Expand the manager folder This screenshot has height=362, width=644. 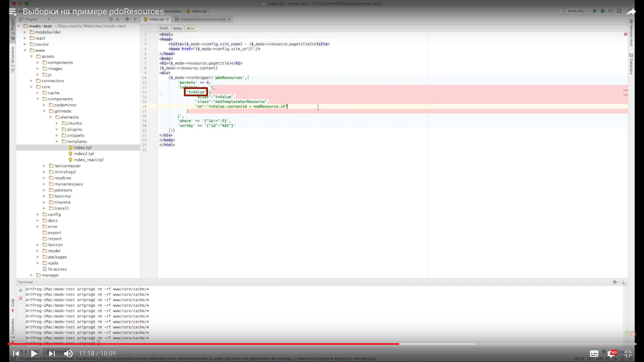[31, 275]
